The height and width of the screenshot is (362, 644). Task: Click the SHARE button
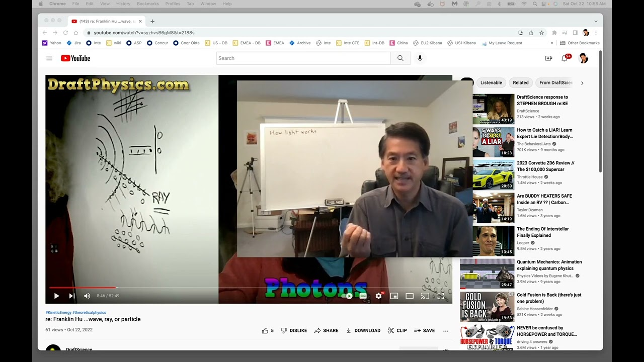click(x=326, y=330)
